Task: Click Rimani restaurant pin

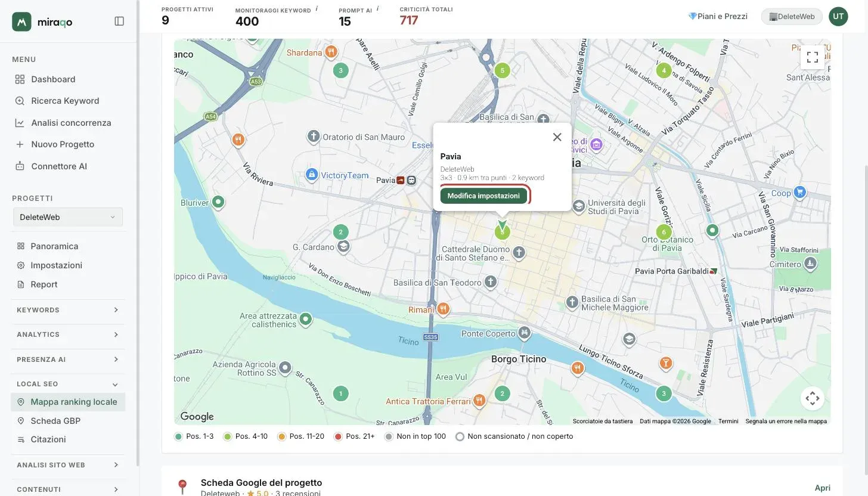Action: (x=442, y=309)
